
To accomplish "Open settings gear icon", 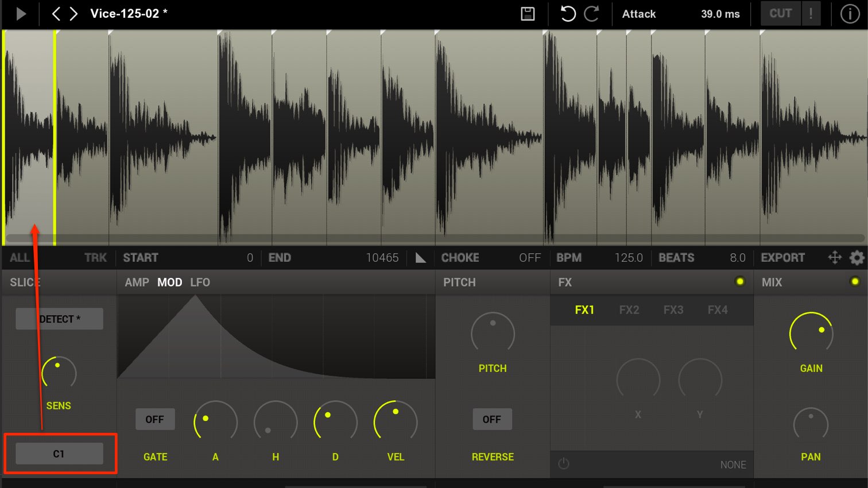I will coord(857,258).
